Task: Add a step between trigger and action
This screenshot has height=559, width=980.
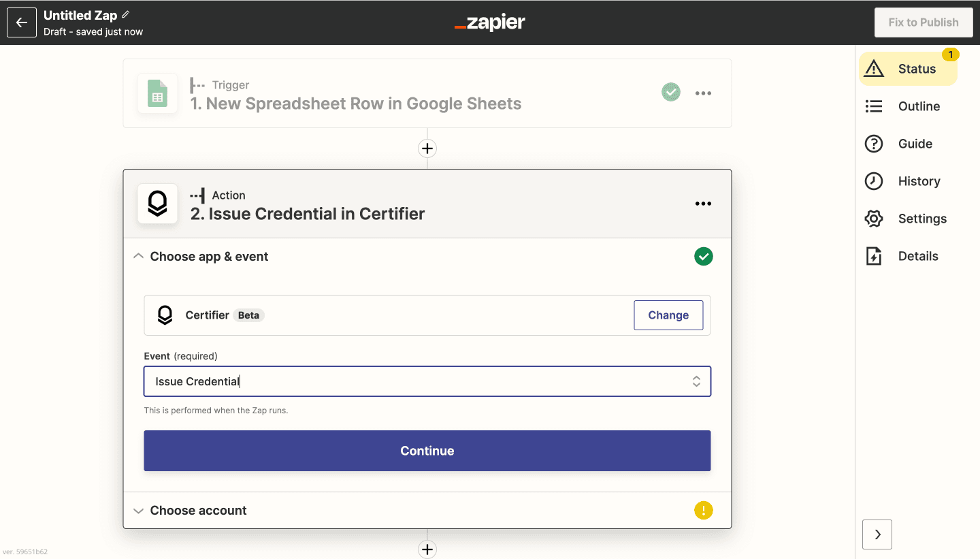Action: [x=427, y=148]
